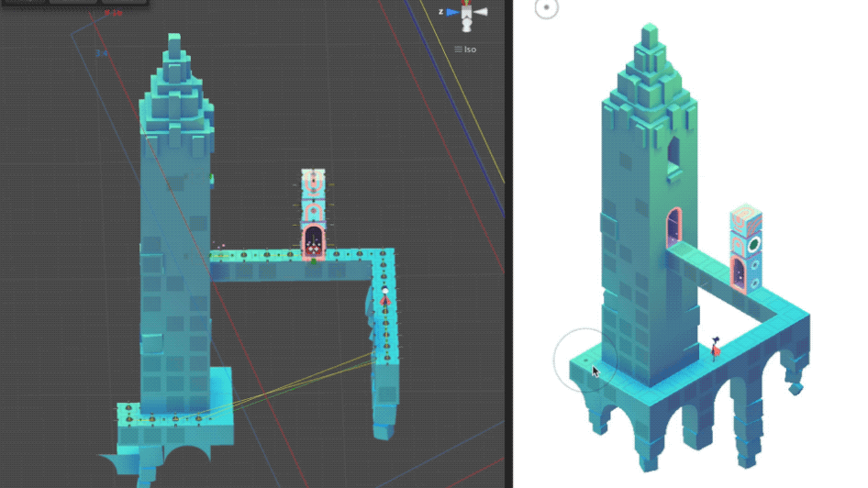Tap the hanging broken block under the bridge
868x488 pixels.
point(794,385)
